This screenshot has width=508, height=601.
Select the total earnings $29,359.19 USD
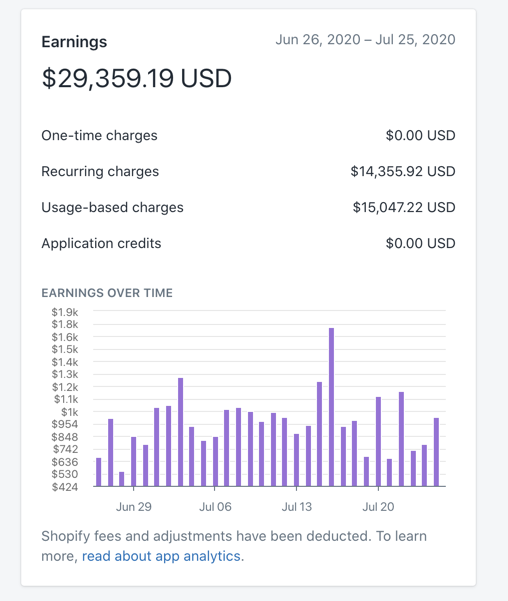[136, 78]
